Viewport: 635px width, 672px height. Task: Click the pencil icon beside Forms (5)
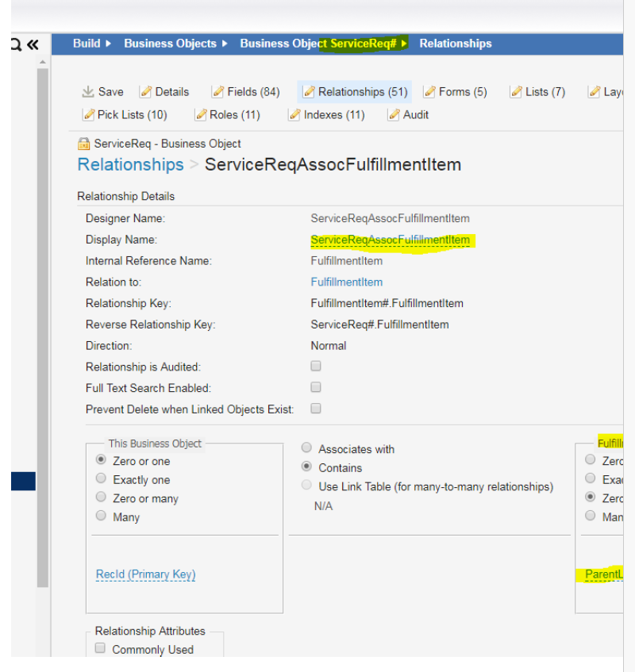[x=429, y=92]
